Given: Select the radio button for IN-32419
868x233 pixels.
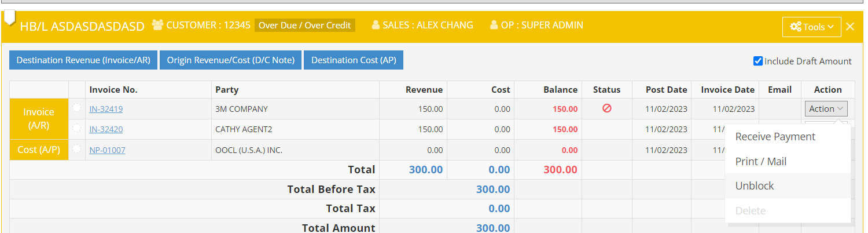Looking at the screenshot, I should point(77,108).
